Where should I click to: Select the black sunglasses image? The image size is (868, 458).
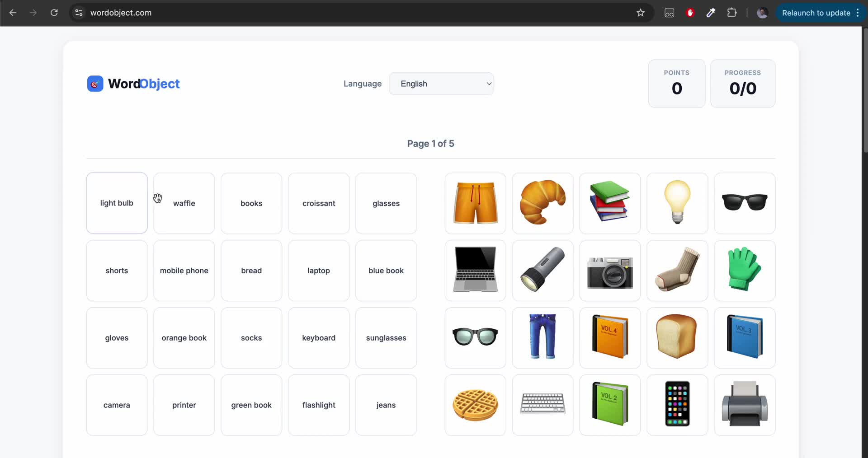click(x=745, y=203)
